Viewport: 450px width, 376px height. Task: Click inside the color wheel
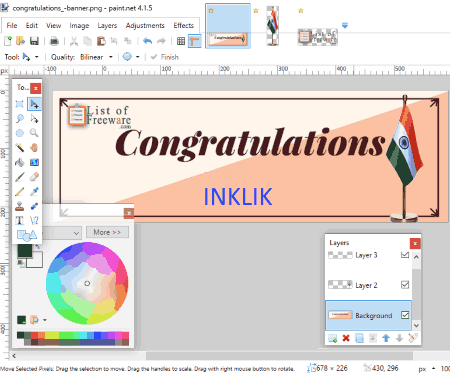click(87, 283)
